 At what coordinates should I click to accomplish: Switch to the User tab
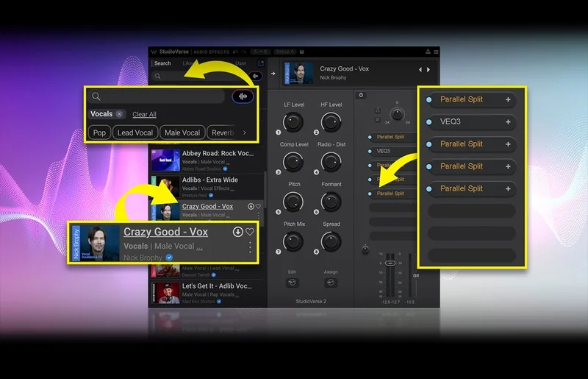pyautogui.click(x=241, y=63)
